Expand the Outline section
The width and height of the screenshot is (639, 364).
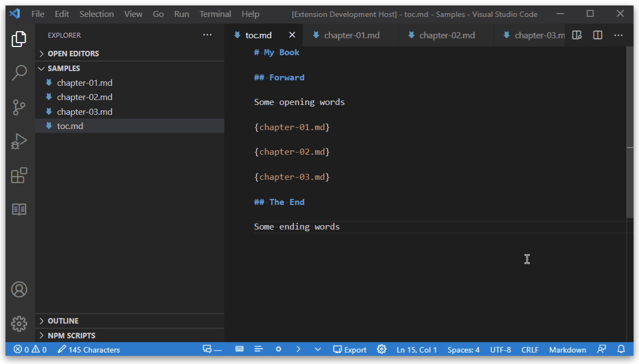tap(130, 321)
